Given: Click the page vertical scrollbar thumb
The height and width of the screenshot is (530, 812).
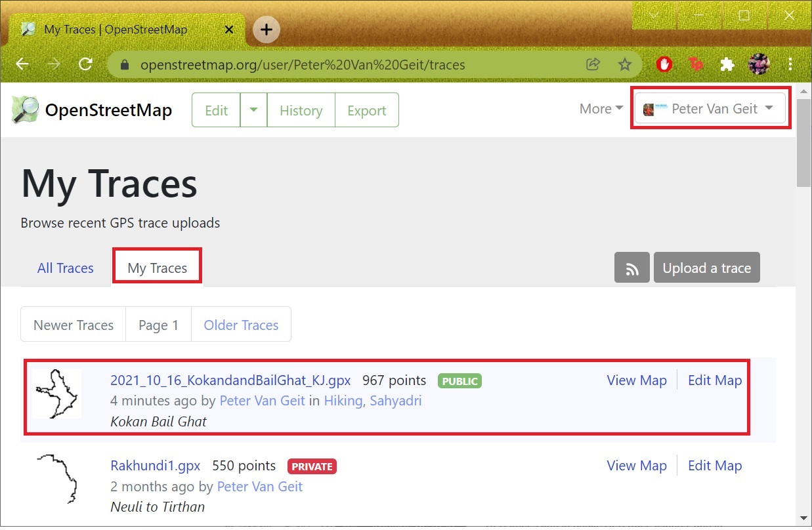Looking at the screenshot, I should click(803, 143).
